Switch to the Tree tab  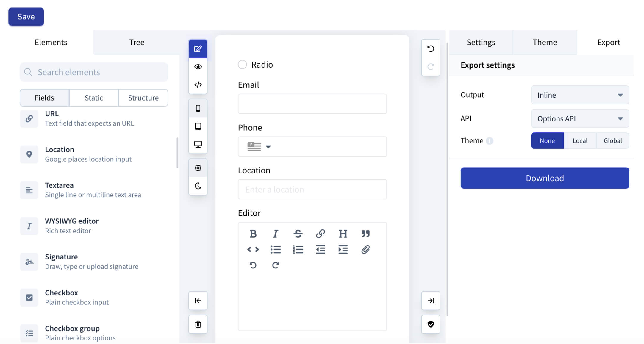click(x=137, y=42)
